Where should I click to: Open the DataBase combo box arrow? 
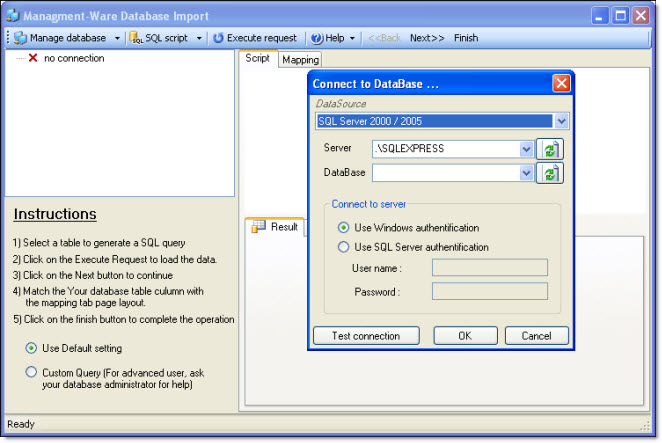click(x=526, y=173)
